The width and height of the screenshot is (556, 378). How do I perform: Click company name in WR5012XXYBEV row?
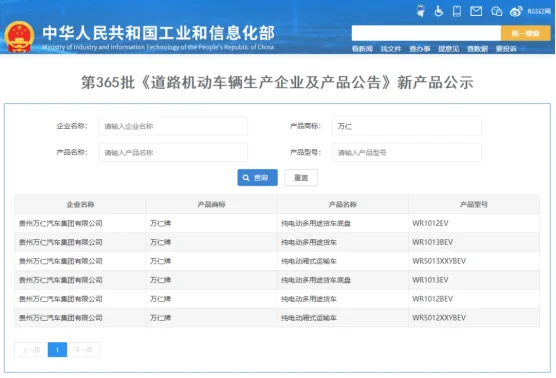pyautogui.click(x=61, y=318)
